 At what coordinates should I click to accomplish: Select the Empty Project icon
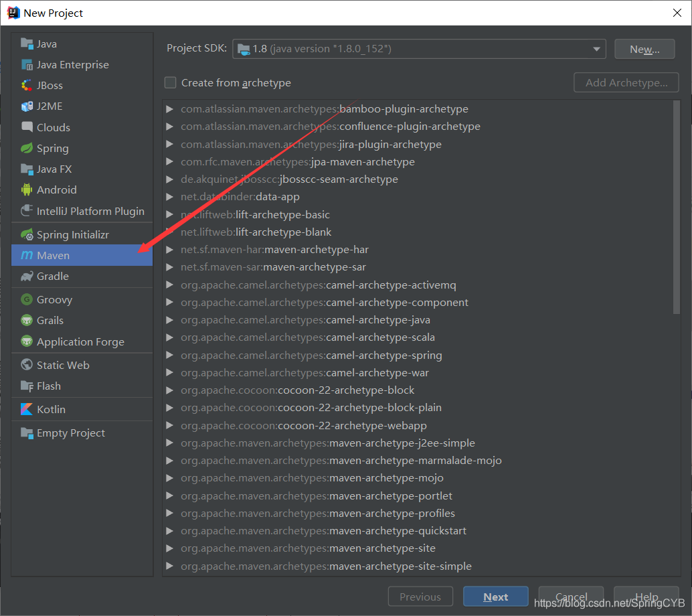click(27, 433)
